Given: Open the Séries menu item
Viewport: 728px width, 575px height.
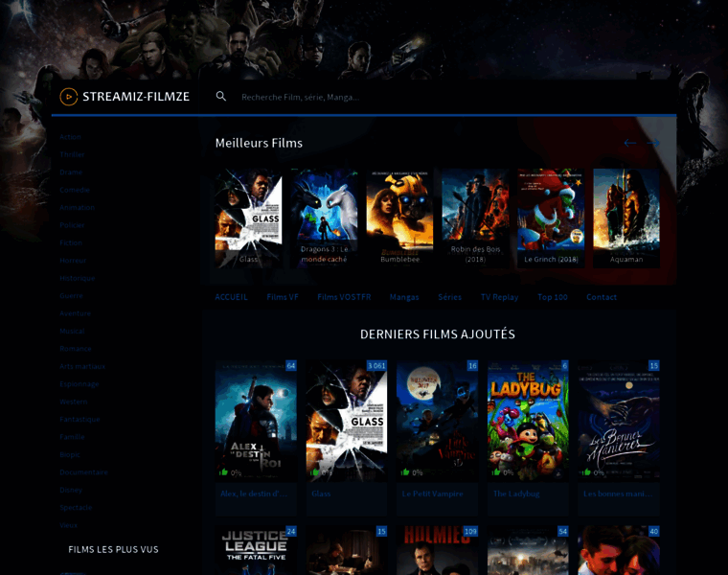Looking at the screenshot, I should tap(450, 297).
